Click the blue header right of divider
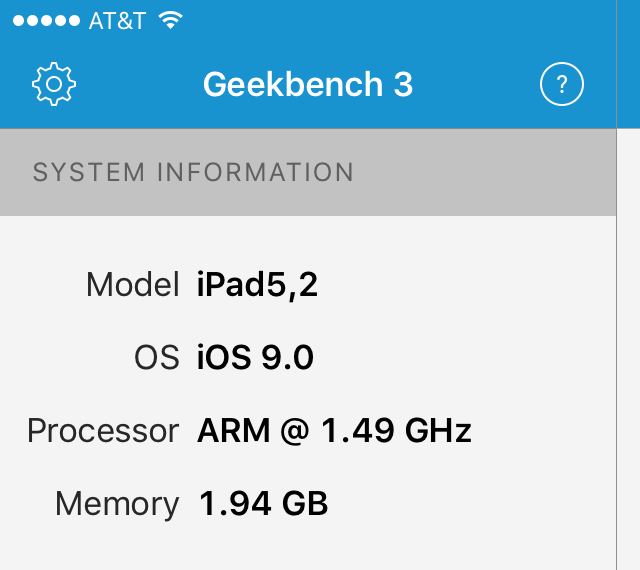Image resolution: width=640 pixels, height=570 pixels. 629,65
